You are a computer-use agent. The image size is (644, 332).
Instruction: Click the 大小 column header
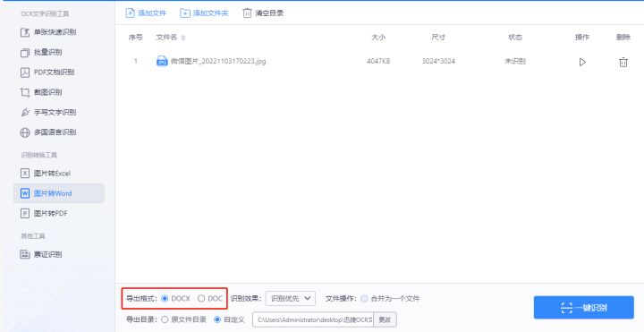point(378,37)
